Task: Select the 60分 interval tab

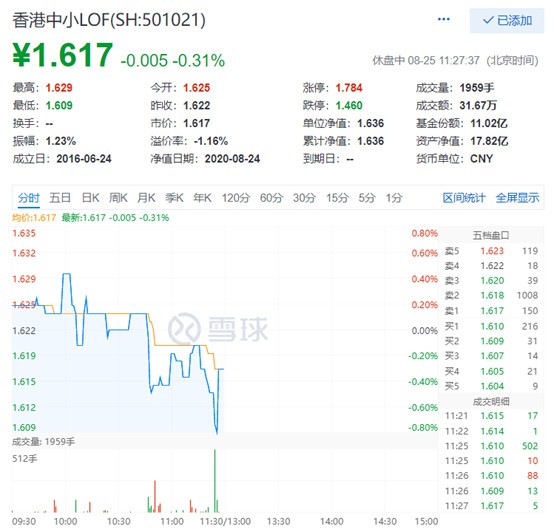Action: [x=271, y=198]
